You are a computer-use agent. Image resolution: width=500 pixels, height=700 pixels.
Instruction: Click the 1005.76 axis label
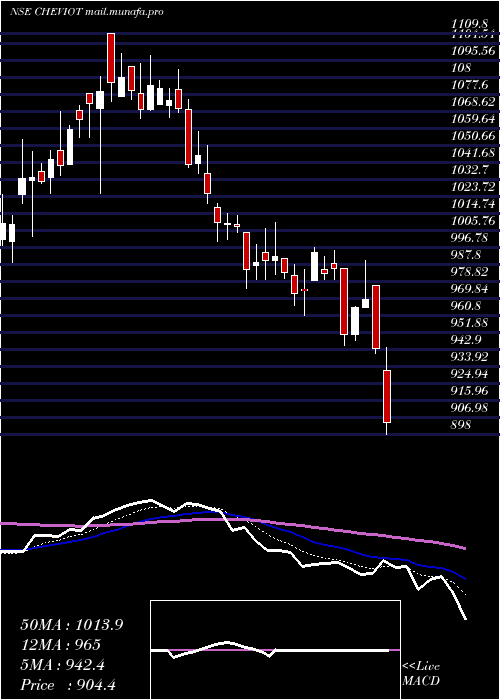[x=473, y=220]
